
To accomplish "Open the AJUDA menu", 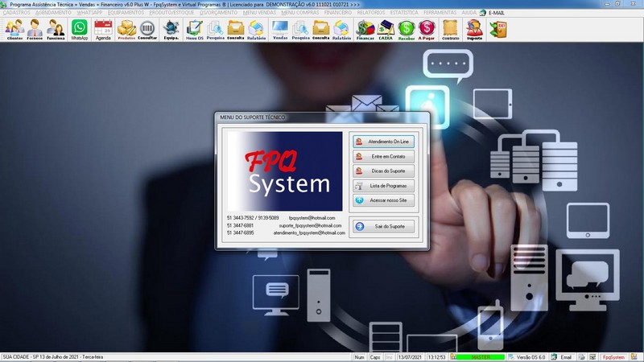I will 469,13.
